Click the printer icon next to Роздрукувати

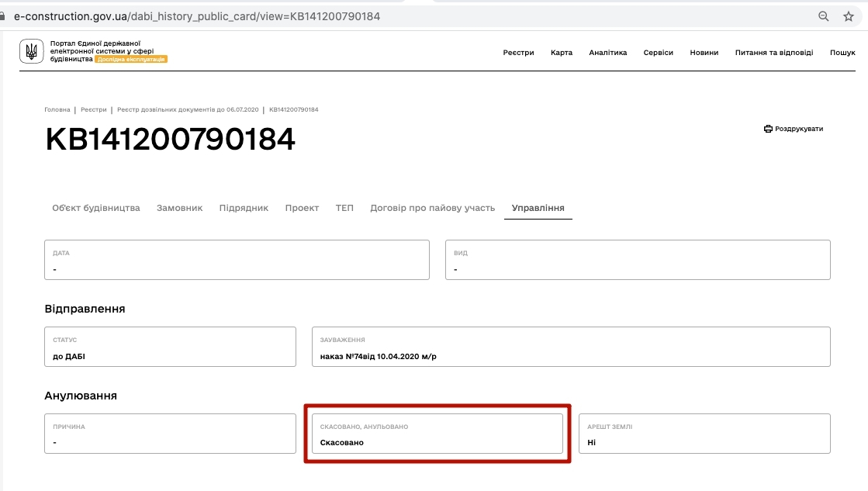768,129
